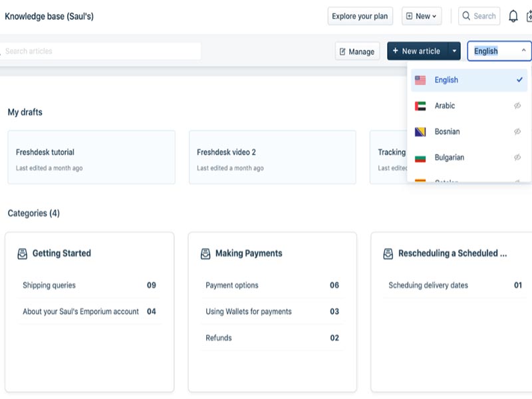Click the Search magnifier icon

coord(467,15)
